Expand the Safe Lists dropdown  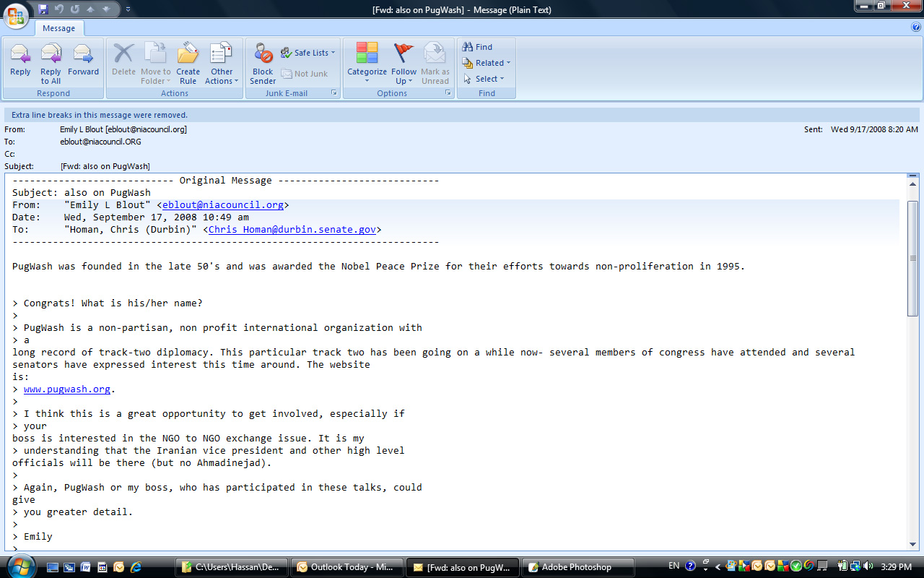tap(308, 53)
